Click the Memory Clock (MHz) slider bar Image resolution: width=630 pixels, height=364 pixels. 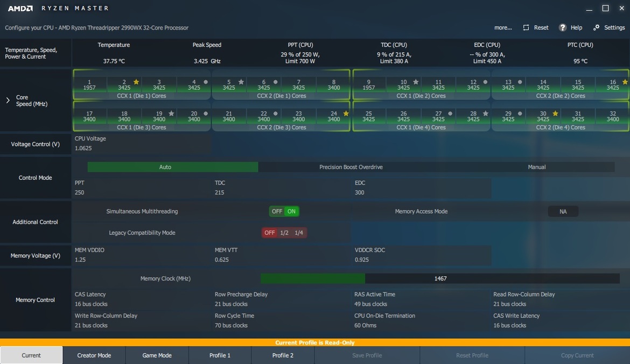(440, 278)
